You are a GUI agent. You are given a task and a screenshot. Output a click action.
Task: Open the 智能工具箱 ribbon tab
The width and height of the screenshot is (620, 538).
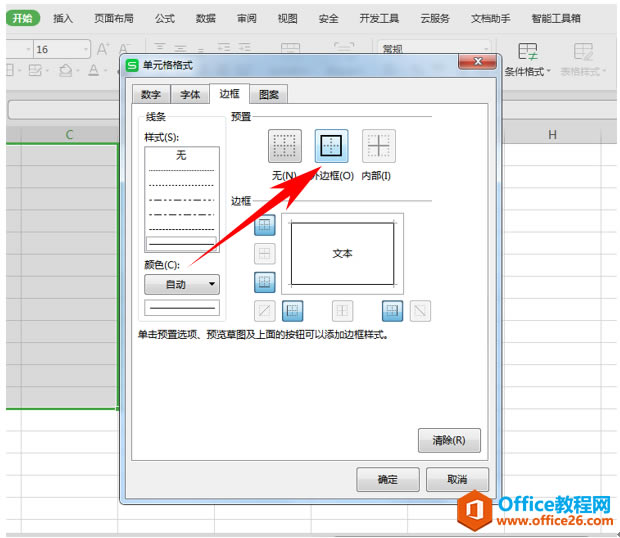(x=556, y=18)
